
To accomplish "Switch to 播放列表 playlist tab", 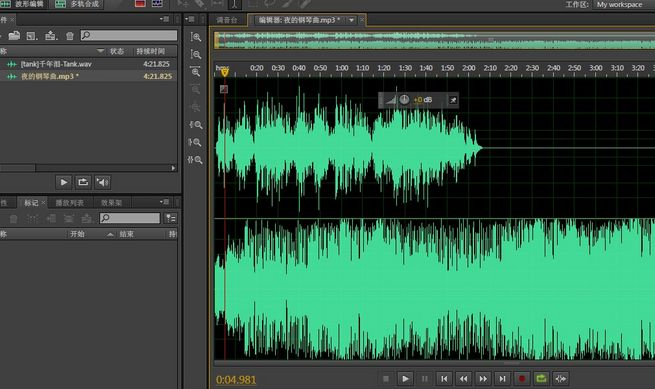I will [x=69, y=203].
